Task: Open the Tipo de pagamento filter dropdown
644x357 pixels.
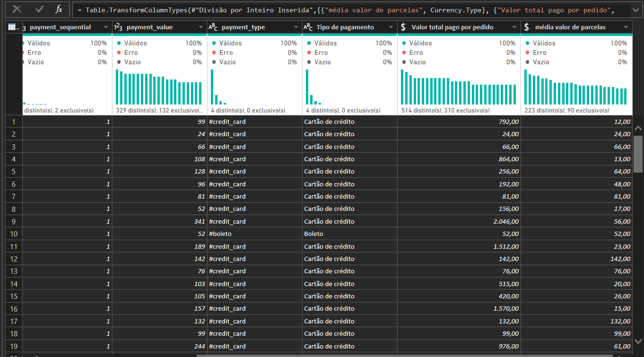Action: click(391, 27)
